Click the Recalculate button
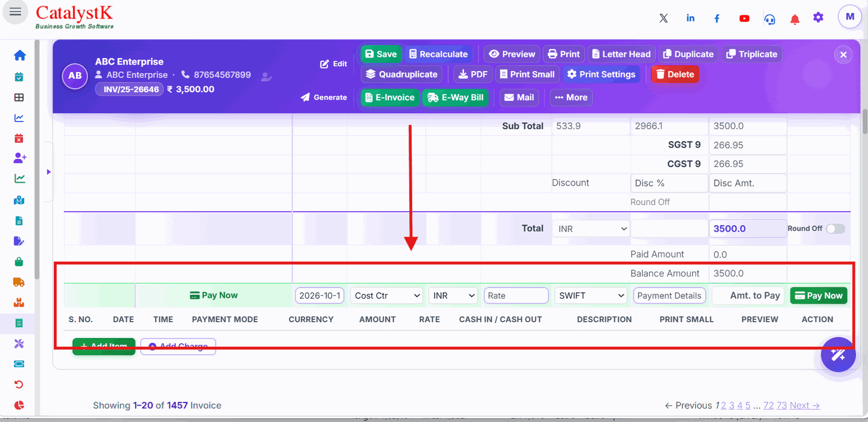Viewport: 868px width, 422px height. tap(438, 54)
